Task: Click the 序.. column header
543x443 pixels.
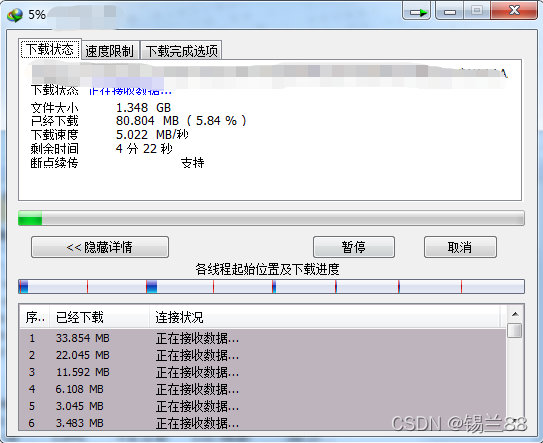Action: [x=35, y=317]
